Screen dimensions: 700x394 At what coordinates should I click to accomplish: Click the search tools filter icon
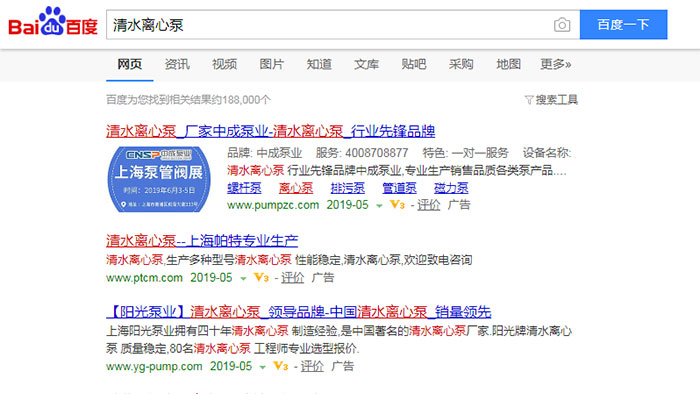pos(529,100)
